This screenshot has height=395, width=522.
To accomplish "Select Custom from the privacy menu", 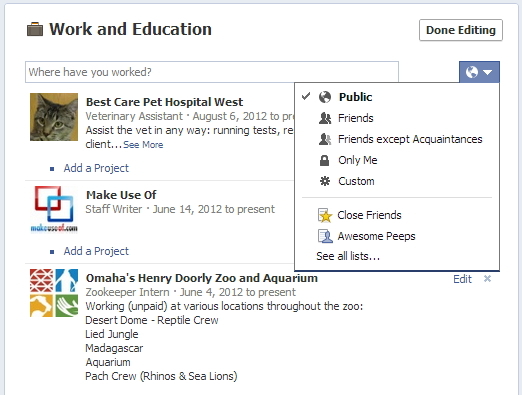I will pyautogui.click(x=397, y=181).
